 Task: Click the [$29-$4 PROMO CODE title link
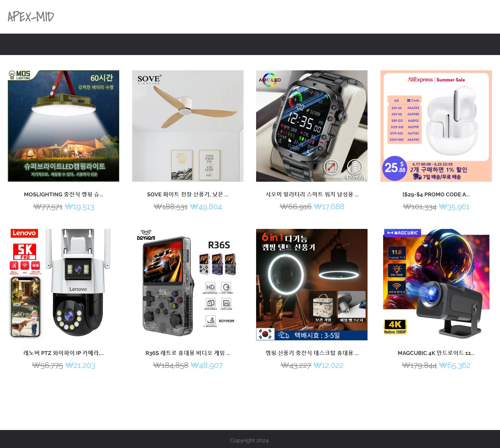tap(436, 194)
